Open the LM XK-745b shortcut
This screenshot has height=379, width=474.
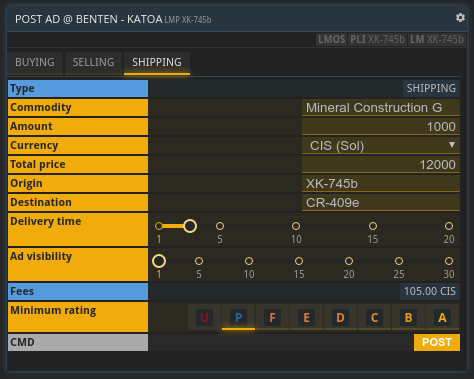point(437,39)
